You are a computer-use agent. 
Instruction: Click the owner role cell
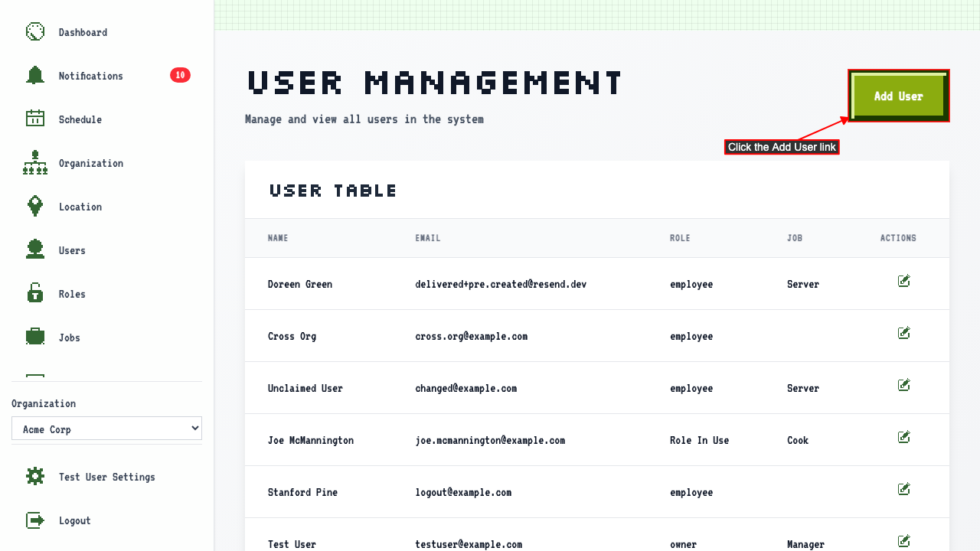pyautogui.click(x=683, y=544)
